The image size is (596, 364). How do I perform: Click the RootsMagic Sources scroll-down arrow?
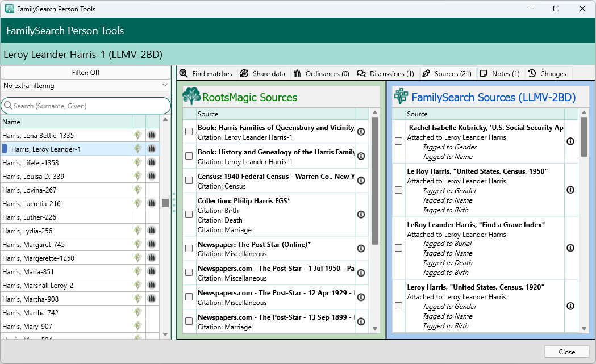[x=375, y=329]
